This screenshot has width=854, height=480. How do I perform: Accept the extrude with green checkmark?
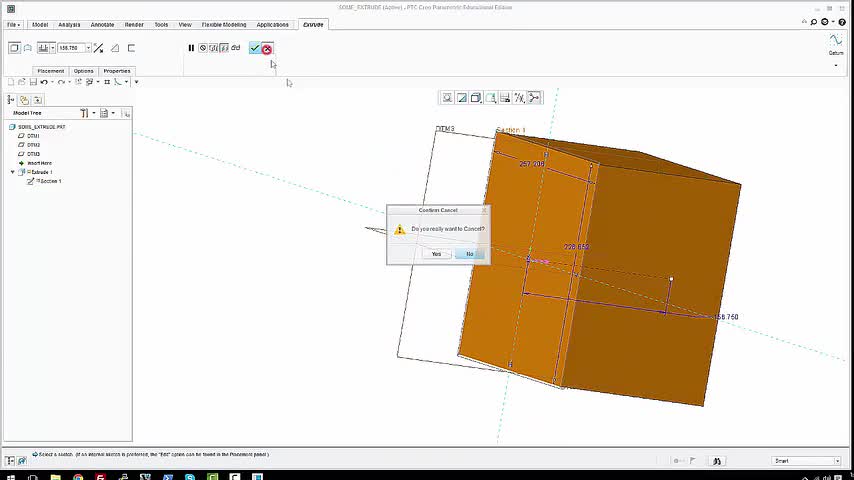(x=254, y=48)
